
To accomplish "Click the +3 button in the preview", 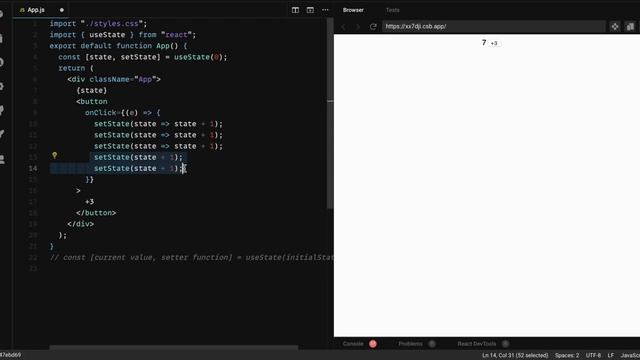I will (x=494, y=43).
